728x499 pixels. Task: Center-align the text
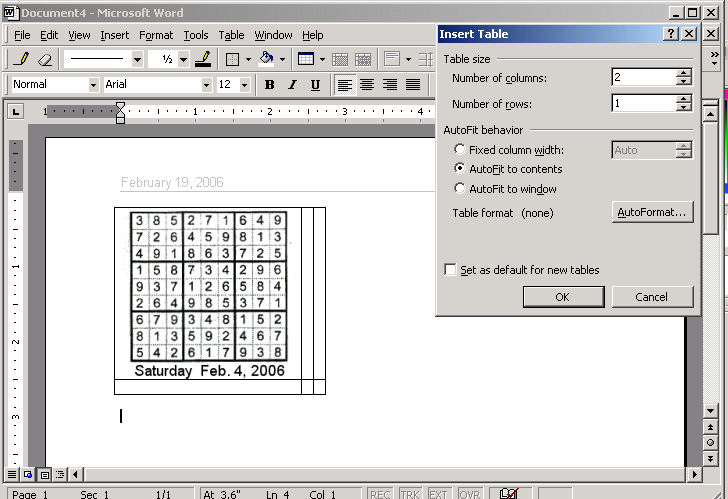click(367, 85)
